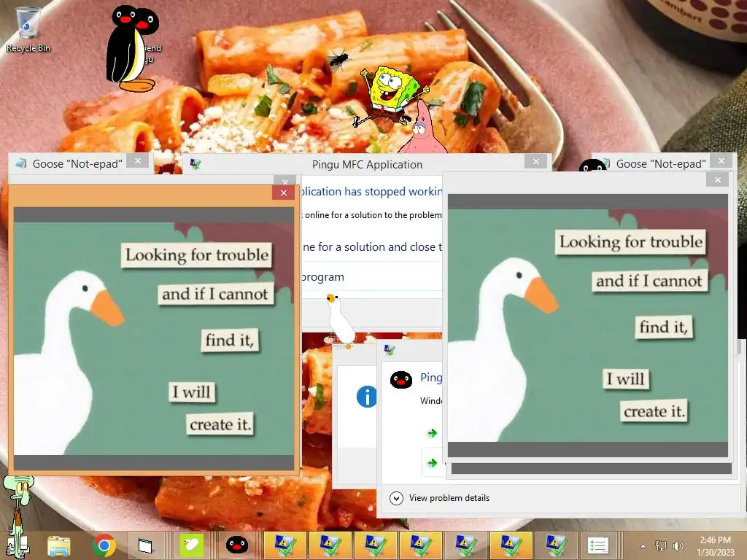Launch Google Chrome from the taskbar
Screen dimensions: 747x560
[104, 545]
